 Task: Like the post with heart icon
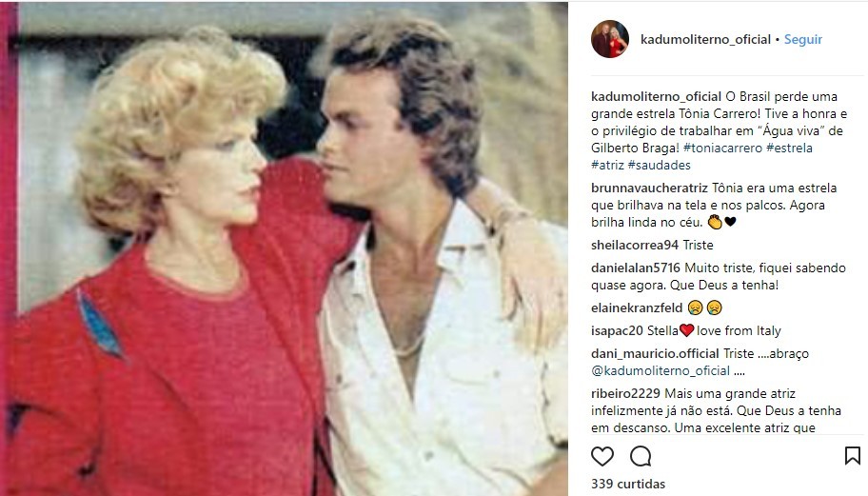[602, 456]
